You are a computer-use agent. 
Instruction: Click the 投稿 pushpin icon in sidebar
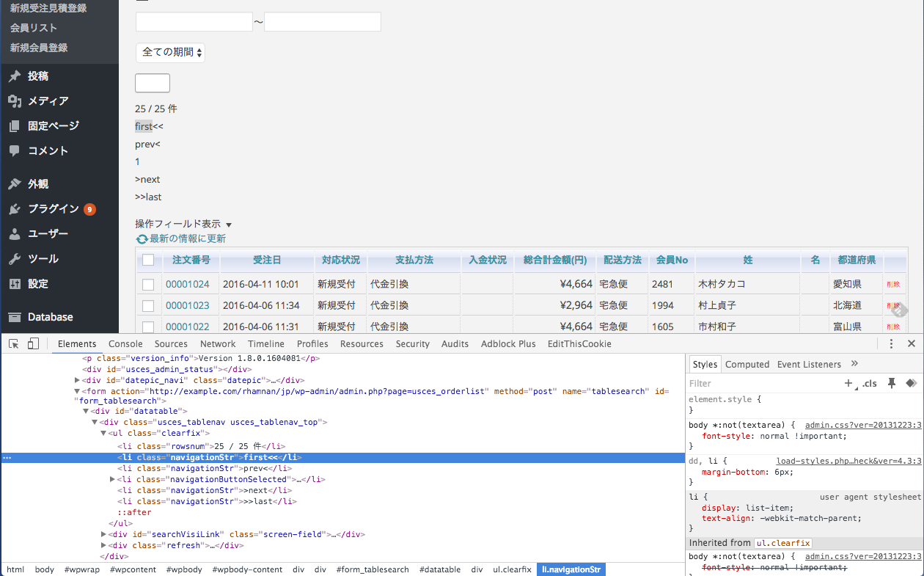[x=15, y=76]
